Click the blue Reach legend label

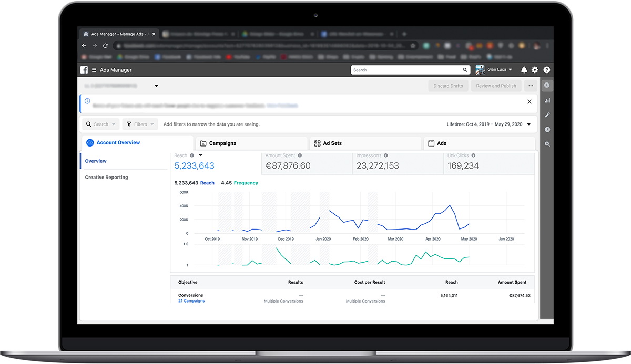point(207,183)
